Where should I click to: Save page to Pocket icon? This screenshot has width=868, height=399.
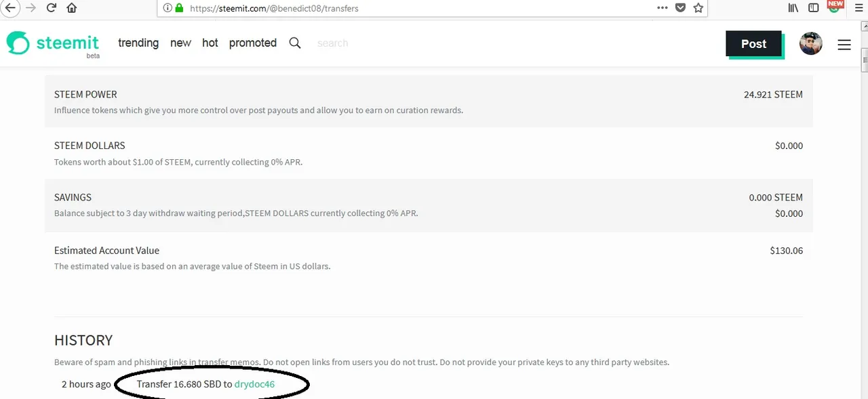[x=680, y=8]
